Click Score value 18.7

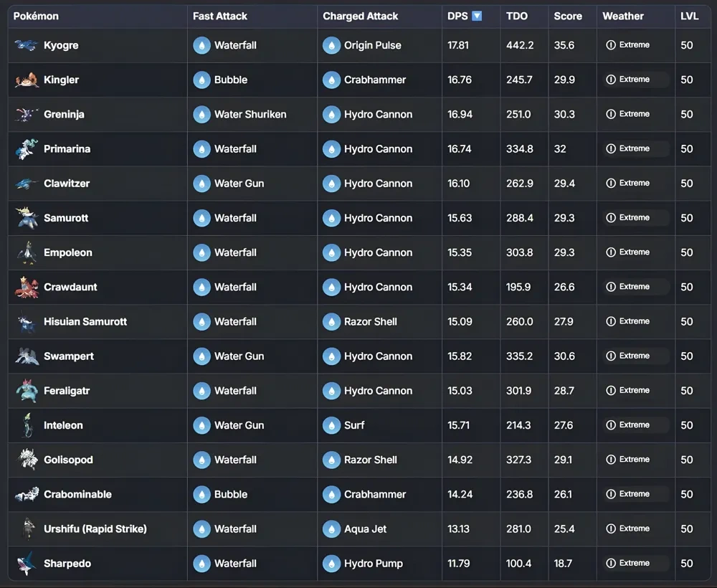click(x=563, y=564)
